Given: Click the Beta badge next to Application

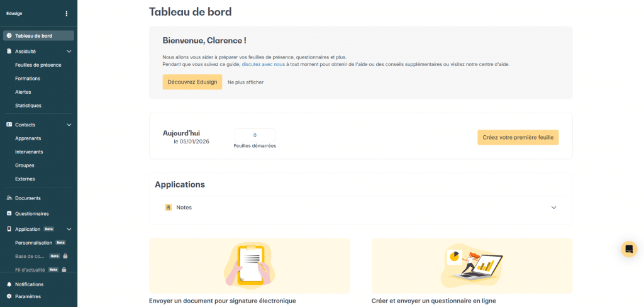Looking at the screenshot, I should [49, 229].
